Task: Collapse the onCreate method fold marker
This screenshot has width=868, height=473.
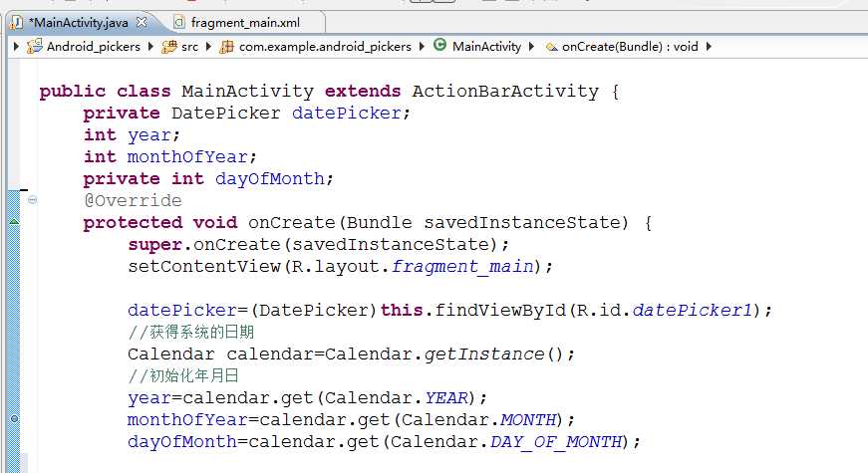Action: click(x=32, y=200)
